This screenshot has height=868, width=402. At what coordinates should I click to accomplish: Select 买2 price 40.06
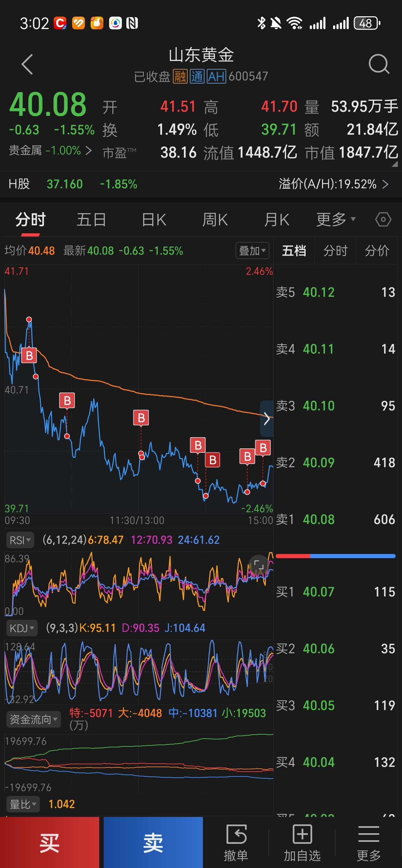(318, 649)
